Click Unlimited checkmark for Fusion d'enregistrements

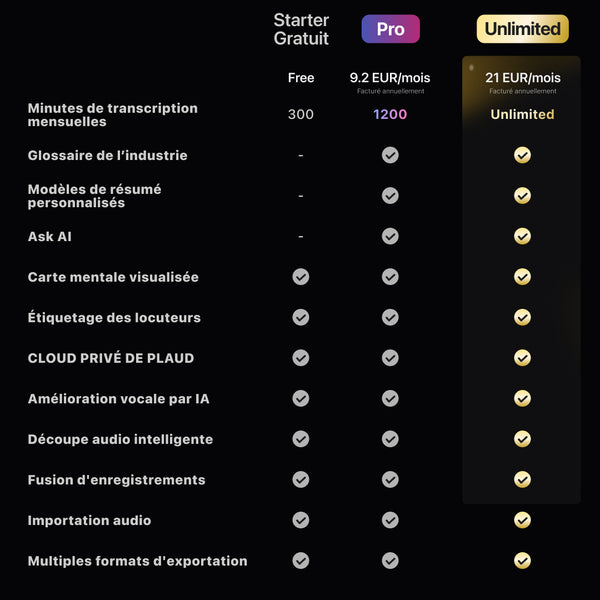pyautogui.click(x=522, y=479)
